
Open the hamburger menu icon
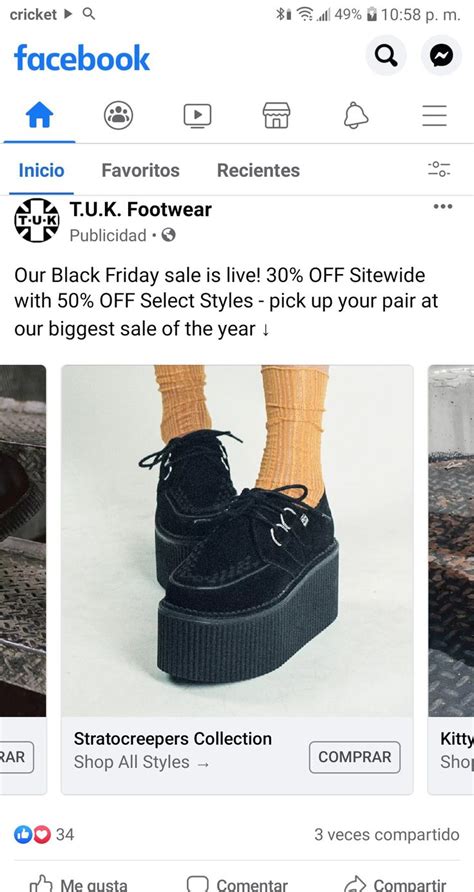click(434, 115)
